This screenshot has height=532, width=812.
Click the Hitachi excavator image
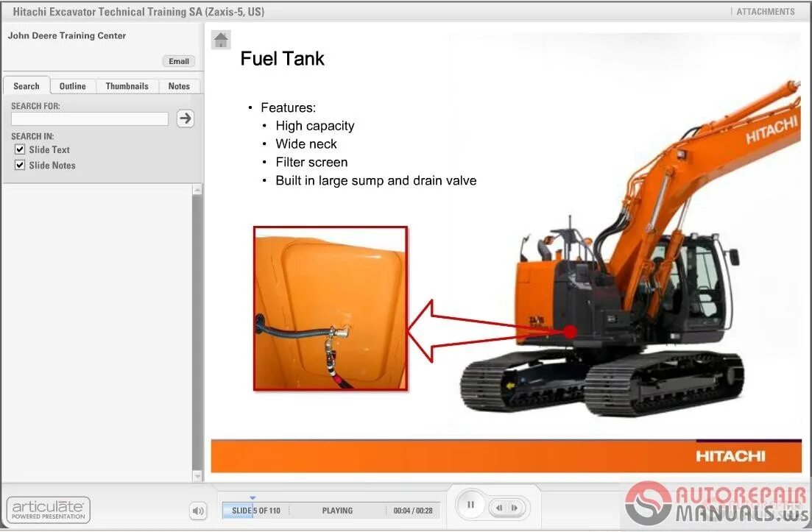click(x=630, y=249)
